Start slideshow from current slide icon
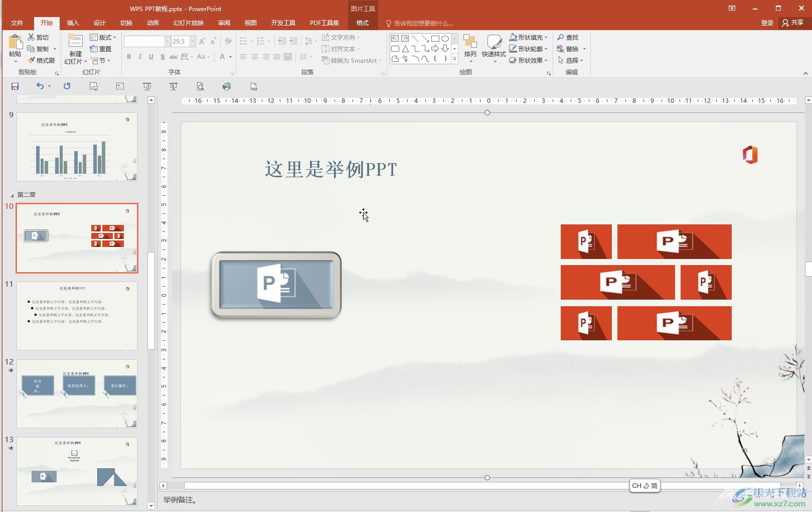812x512 pixels. point(174,86)
